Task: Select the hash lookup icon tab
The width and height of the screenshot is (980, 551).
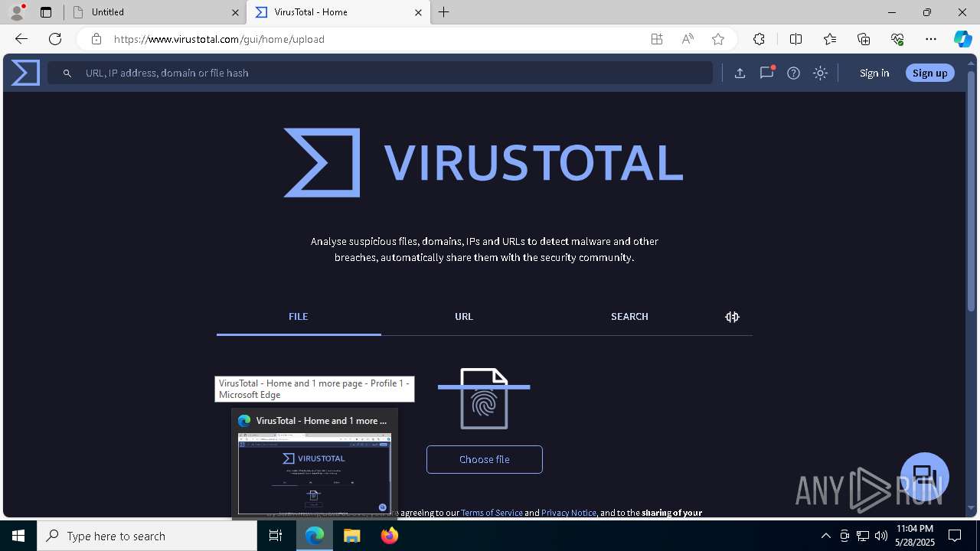Action: pos(732,317)
